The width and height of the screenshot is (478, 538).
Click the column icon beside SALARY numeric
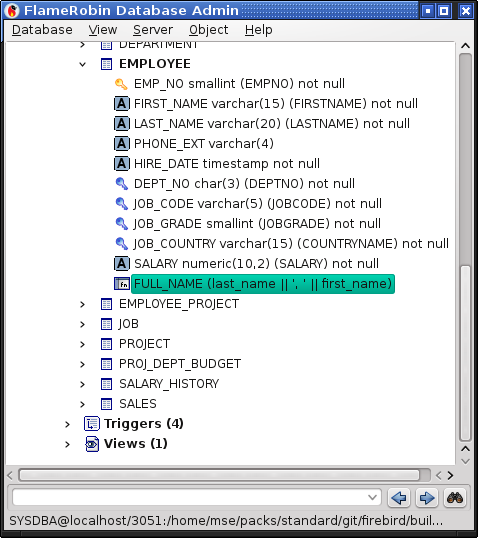121,264
